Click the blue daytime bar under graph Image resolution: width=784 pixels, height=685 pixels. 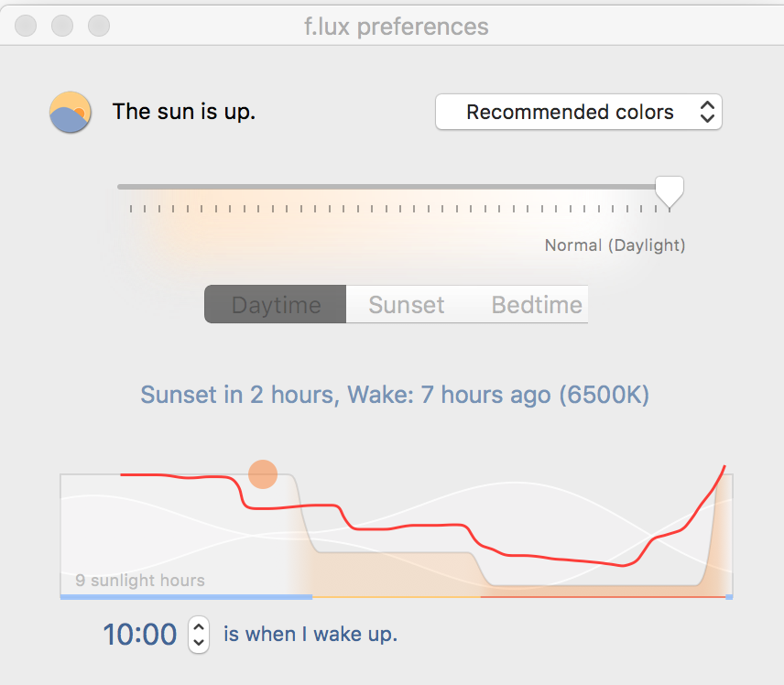(x=186, y=597)
